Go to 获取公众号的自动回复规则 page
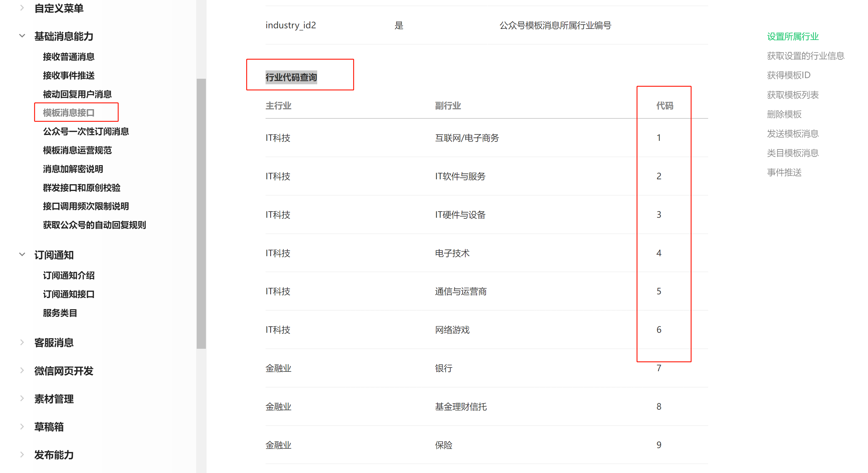Image resolution: width=868 pixels, height=473 pixels. pyautogui.click(x=94, y=225)
